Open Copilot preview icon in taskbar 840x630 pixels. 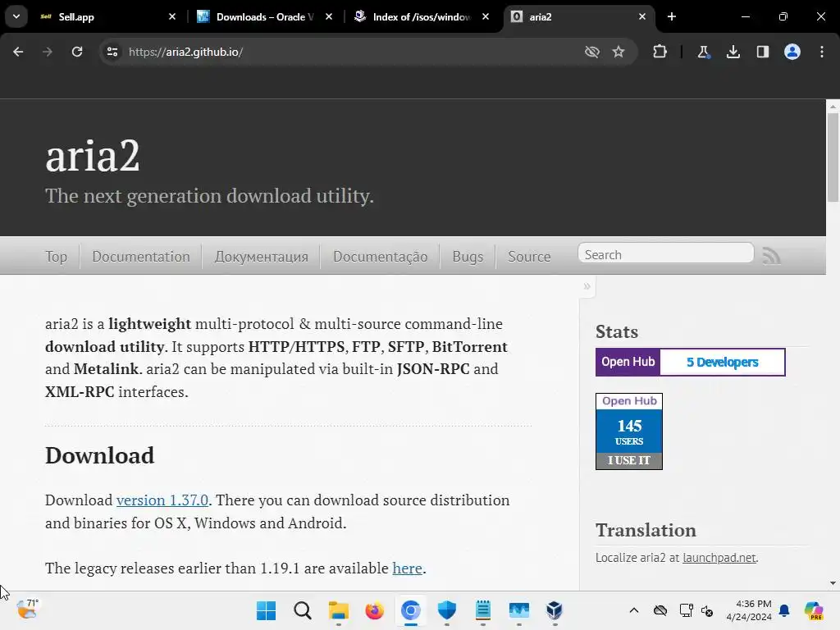[x=814, y=610]
